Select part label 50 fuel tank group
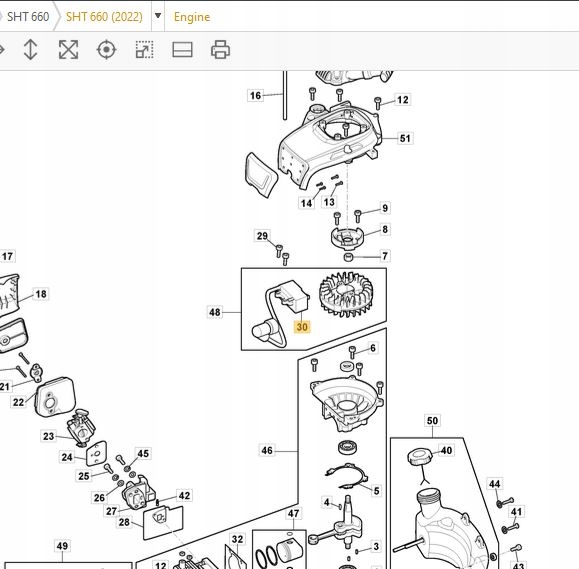The image size is (579, 569). pyautogui.click(x=432, y=421)
